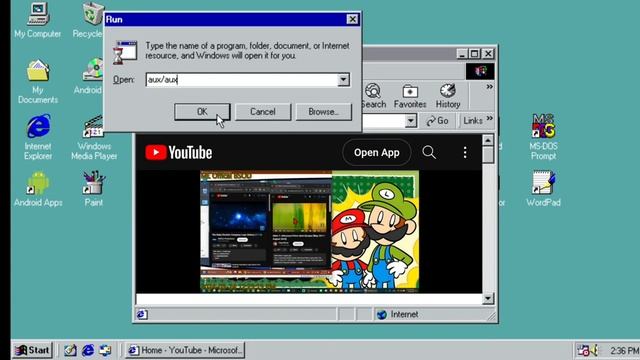Open the Android Apps desktop shortcut
This screenshot has height=360, width=640.
38,189
